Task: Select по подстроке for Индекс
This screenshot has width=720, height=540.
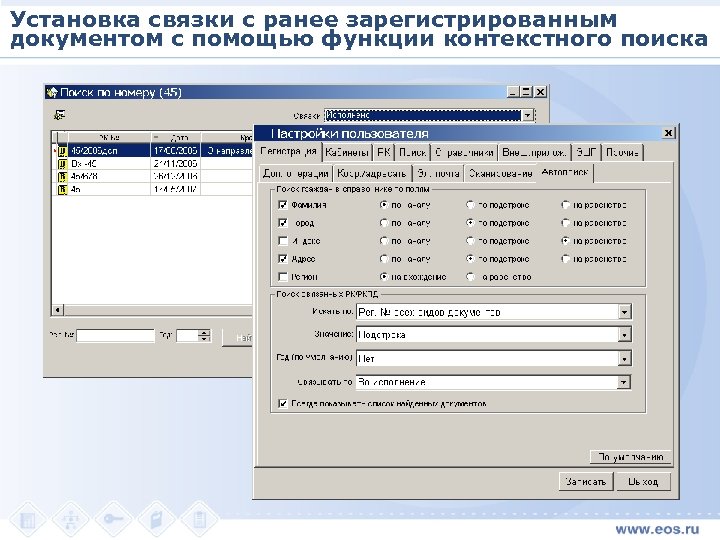Action: [x=470, y=241]
